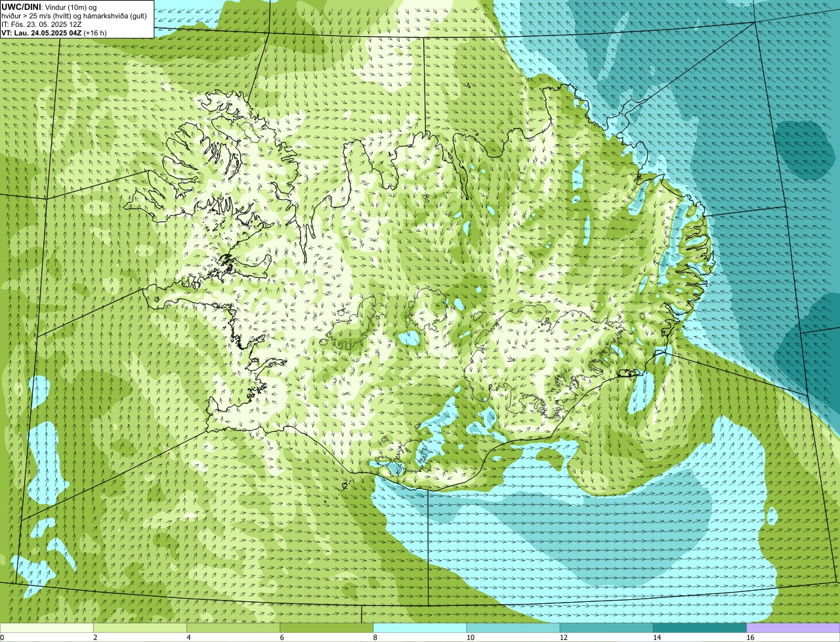
Task: Click the 'UWC/DINI: Vindur (10m) og' title line
Action: (x=49, y=7)
